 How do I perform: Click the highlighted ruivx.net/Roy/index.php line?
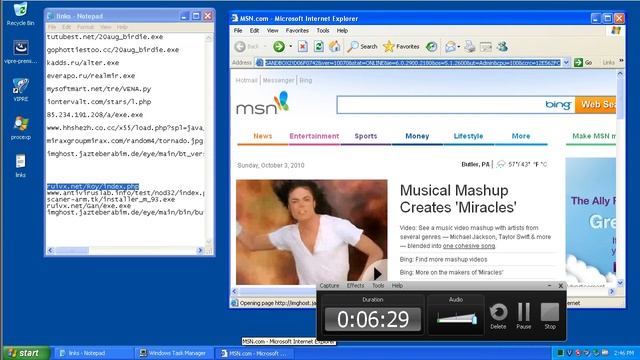(93, 186)
